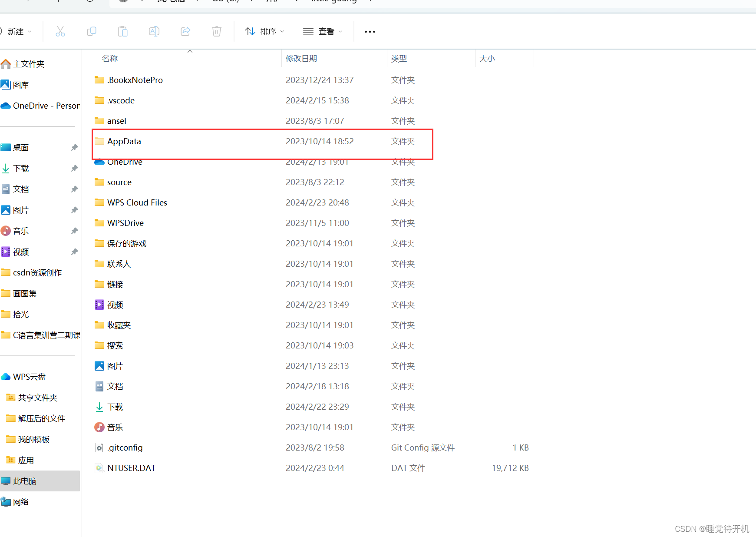
Task: Select the 文档 folder icon in file list
Action: pyautogui.click(x=99, y=386)
